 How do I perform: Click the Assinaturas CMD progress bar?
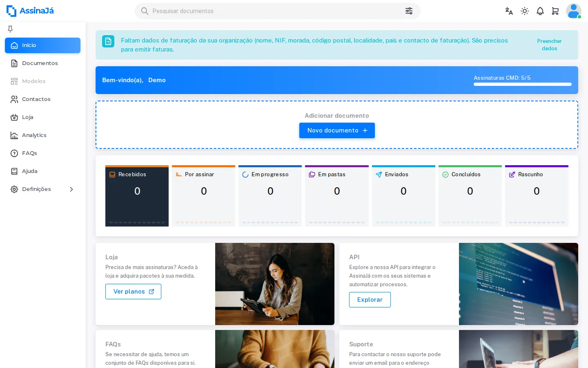click(x=523, y=84)
